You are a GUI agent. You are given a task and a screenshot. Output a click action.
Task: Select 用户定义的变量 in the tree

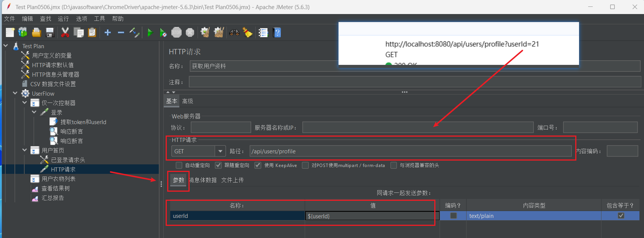(52, 55)
